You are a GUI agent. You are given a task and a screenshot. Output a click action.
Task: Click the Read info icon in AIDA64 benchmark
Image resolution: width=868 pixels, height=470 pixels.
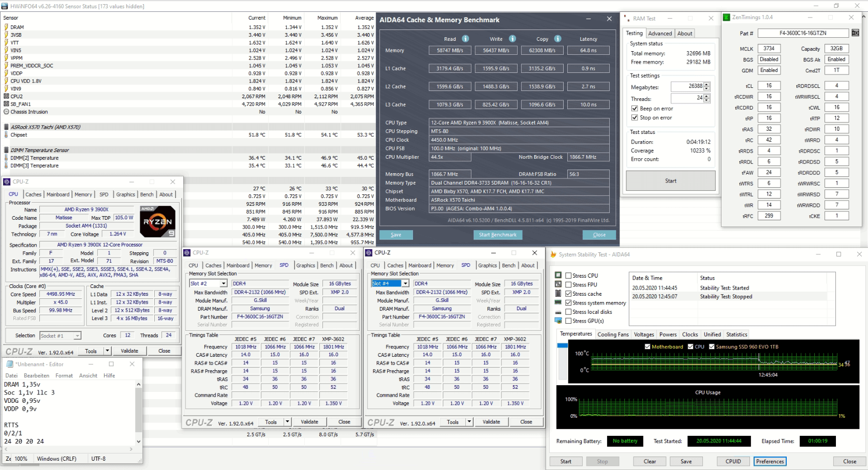[x=465, y=39]
